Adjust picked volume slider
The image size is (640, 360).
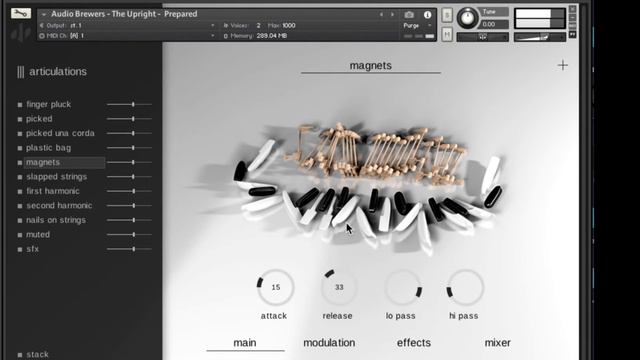click(129, 119)
